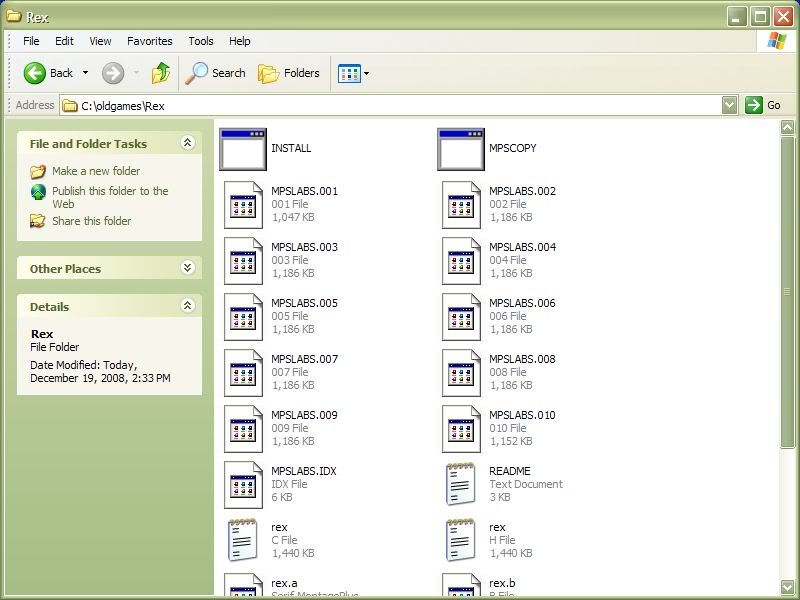This screenshot has height=600, width=800.
Task: Select the rex C File icon
Action: [242, 540]
